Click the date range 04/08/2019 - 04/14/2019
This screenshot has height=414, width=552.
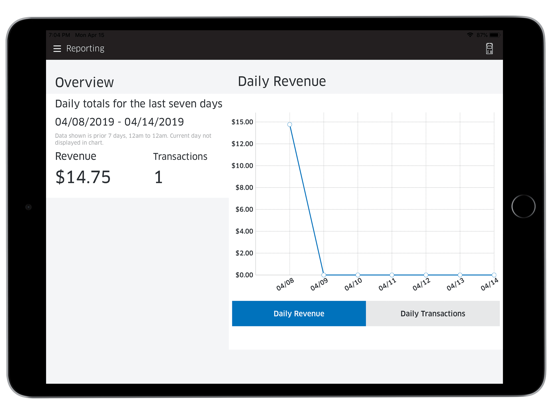click(x=119, y=122)
